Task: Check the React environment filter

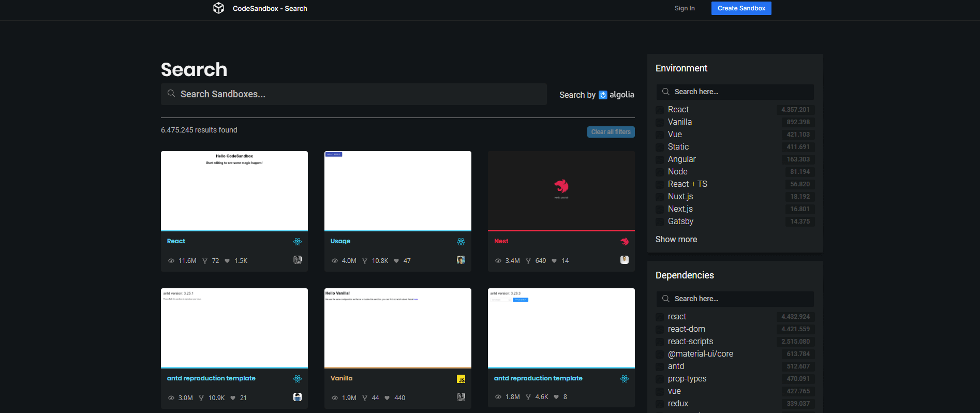Action: click(660, 110)
